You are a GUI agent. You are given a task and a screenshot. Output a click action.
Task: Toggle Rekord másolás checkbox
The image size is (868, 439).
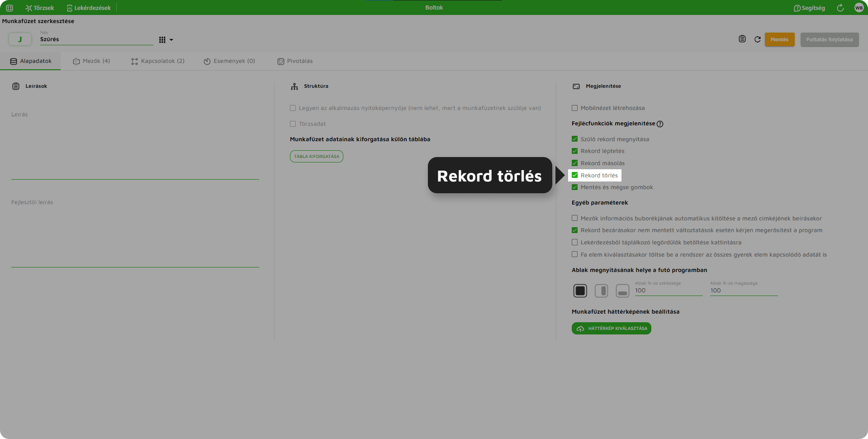tap(574, 163)
